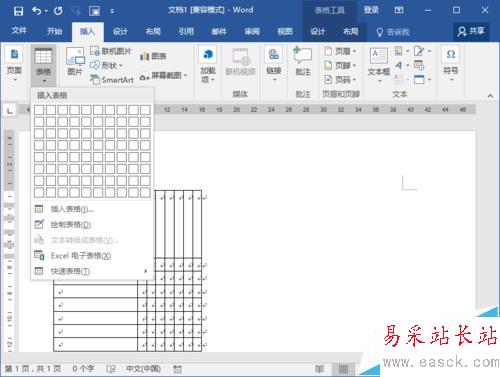Insert a picture with 图片 button
Screen dimensions: 500x377
click(75, 62)
